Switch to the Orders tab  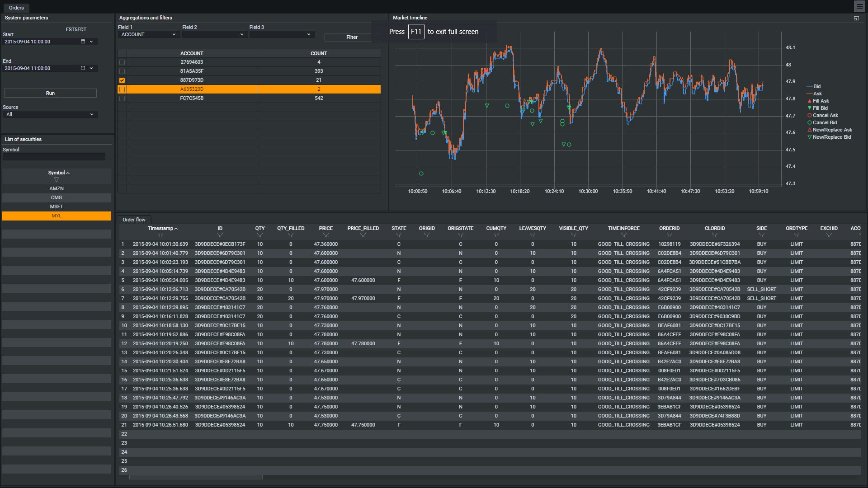click(x=16, y=8)
